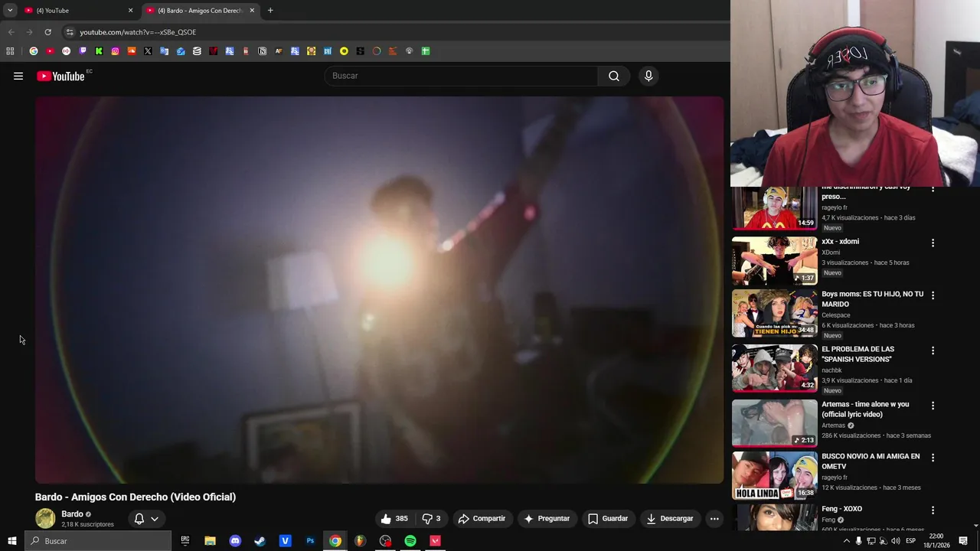Click the video player area
Viewport: 980px width, 551px height.
379,290
